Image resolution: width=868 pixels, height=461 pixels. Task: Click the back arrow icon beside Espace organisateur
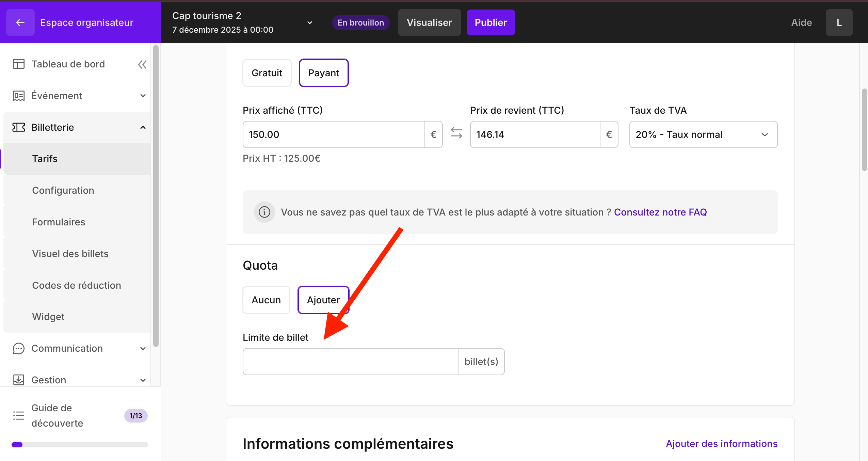[x=20, y=22]
